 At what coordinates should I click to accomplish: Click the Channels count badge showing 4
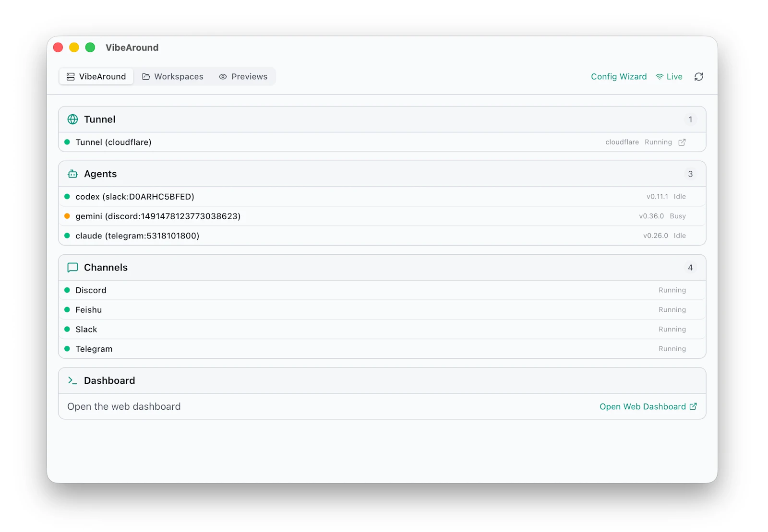[x=690, y=268]
